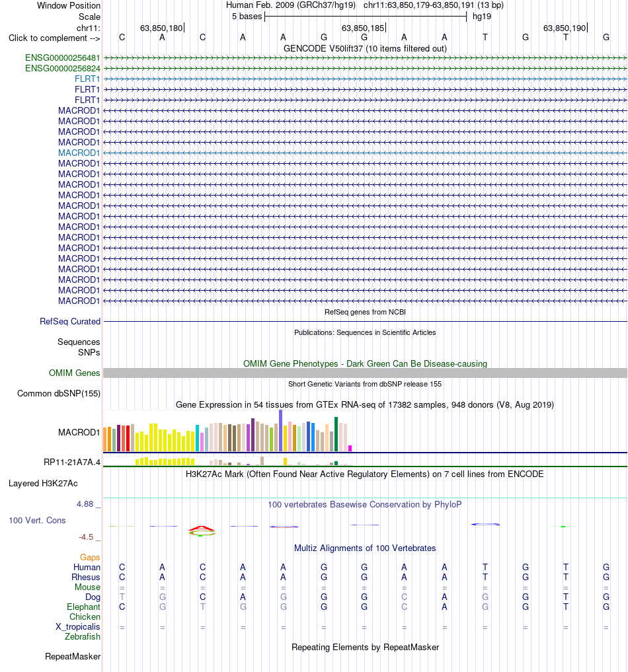Open the ENSG00000256824 gene label
628x672 pixels.
[x=63, y=69]
